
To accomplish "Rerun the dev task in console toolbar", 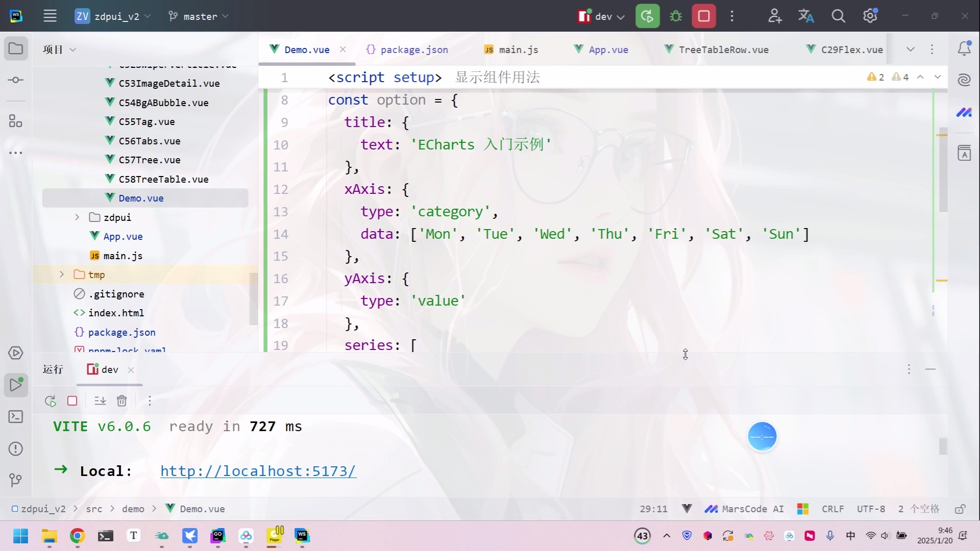I will click(x=51, y=401).
